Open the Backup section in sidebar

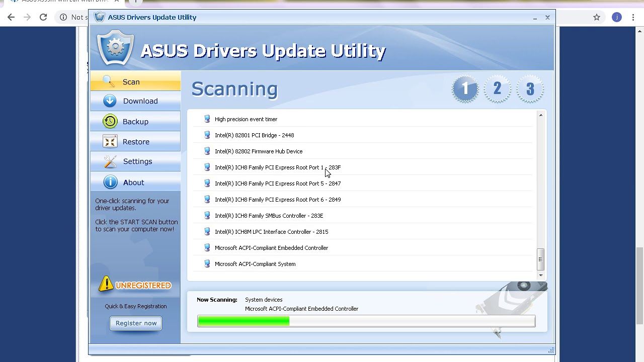pos(135,121)
